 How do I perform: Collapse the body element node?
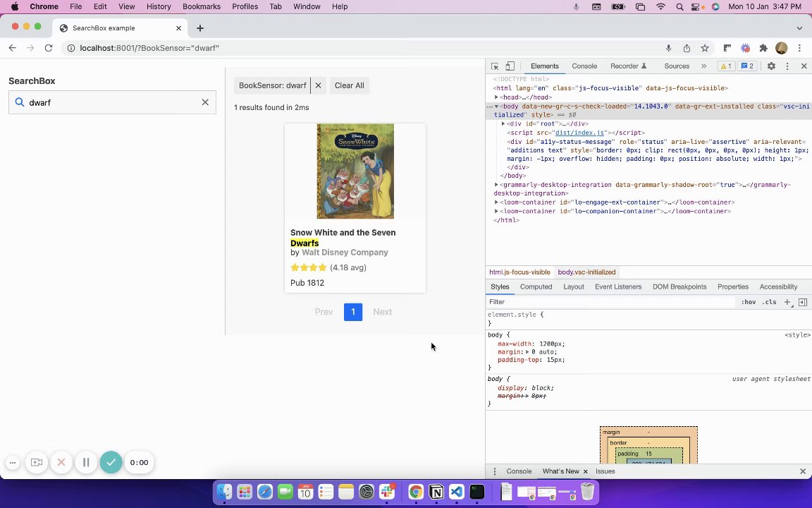coord(496,107)
